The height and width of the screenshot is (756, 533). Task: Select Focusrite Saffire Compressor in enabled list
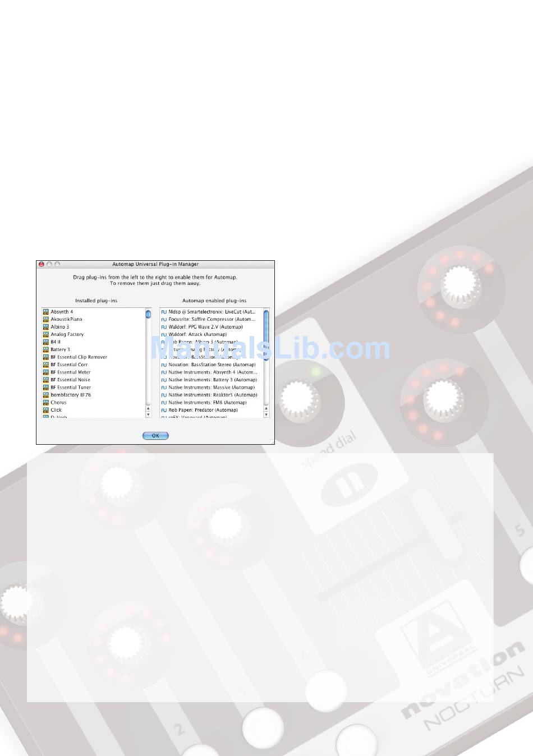click(212, 319)
